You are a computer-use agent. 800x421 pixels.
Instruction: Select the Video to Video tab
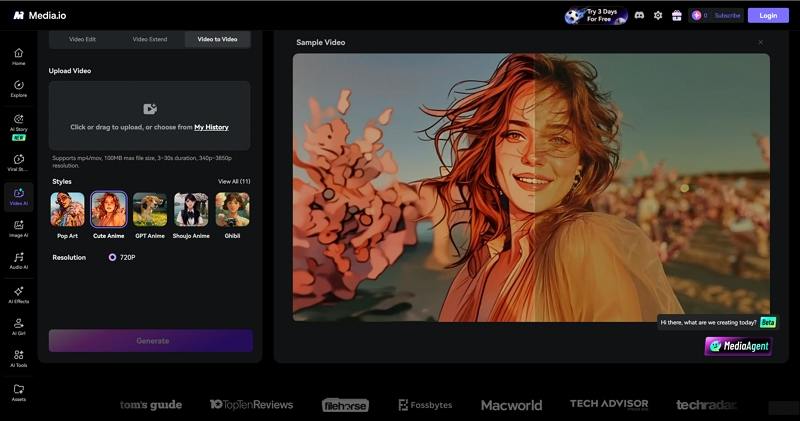click(217, 39)
